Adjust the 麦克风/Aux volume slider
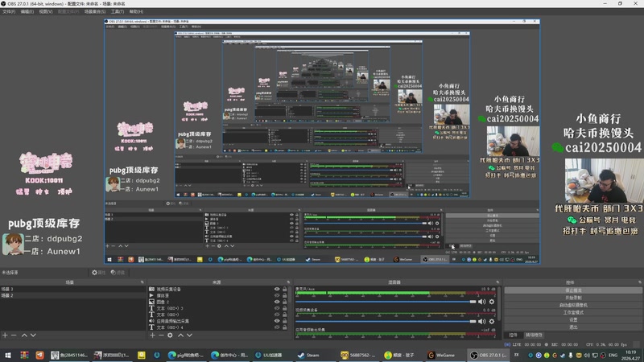The width and height of the screenshot is (644, 362). pyautogui.click(x=386, y=302)
